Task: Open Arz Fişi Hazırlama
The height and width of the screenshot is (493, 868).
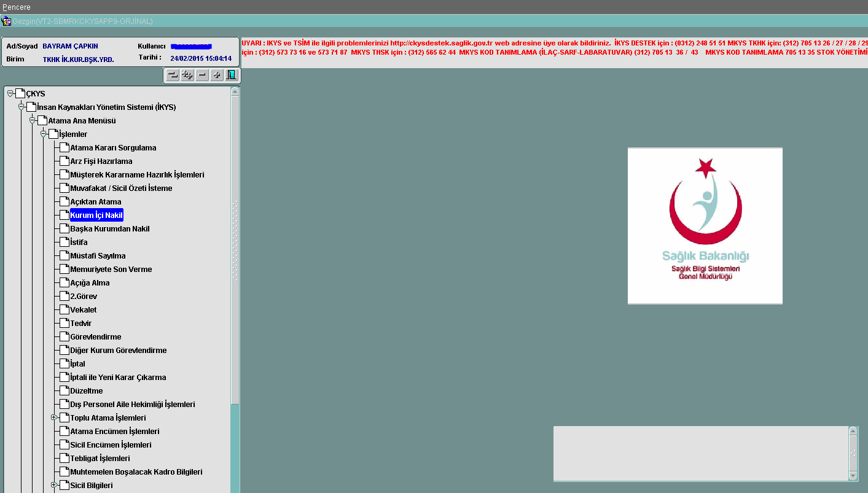Action: 101,161
